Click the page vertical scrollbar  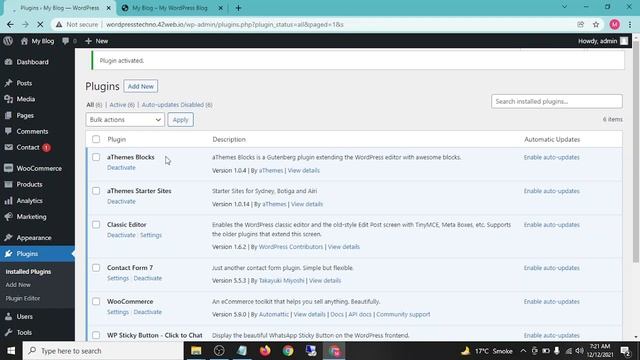coord(636,151)
